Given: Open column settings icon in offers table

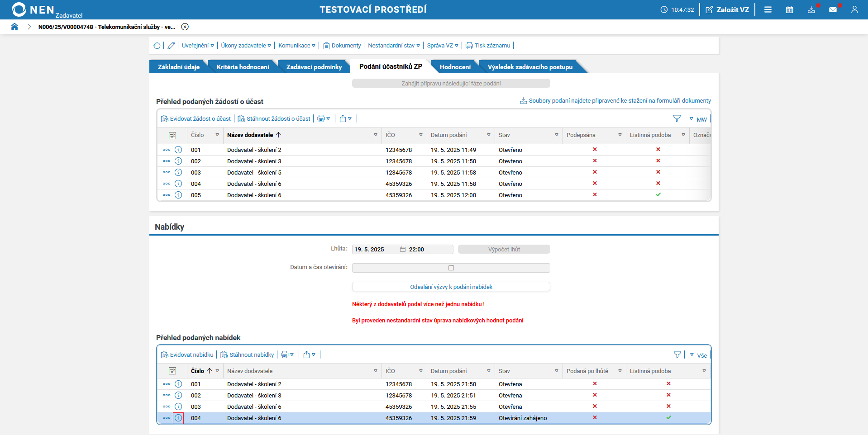Looking at the screenshot, I should pos(172,371).
